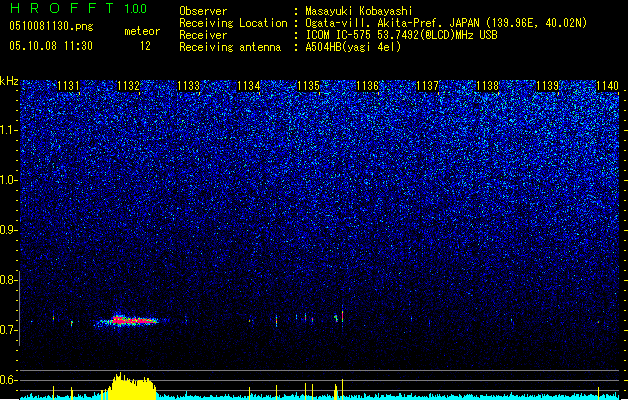Click the meteor label
Image resolution: width=629 pixels, height=400 pixels.
click(142, 31)
